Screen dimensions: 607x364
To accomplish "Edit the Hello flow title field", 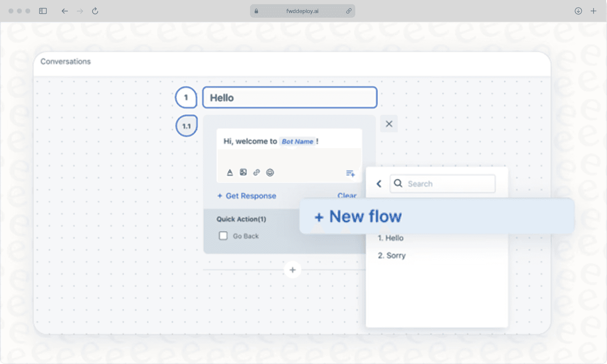I will pos(290,98).
